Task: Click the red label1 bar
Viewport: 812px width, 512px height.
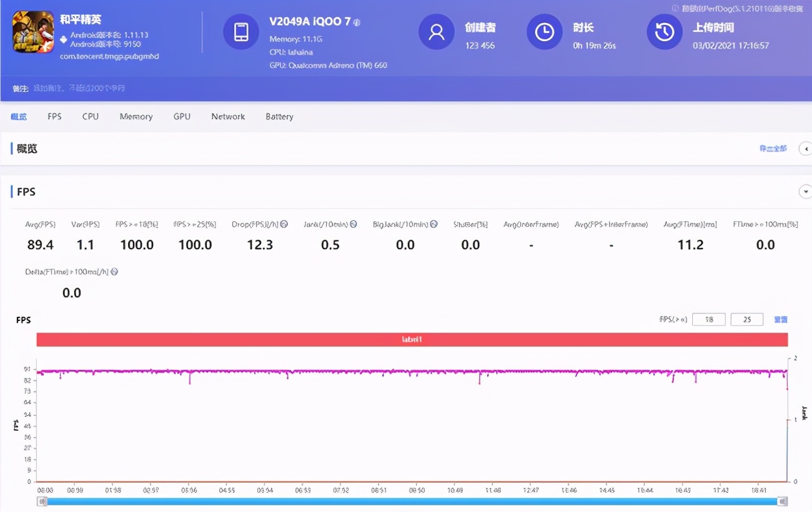Action: click(412, 340)
